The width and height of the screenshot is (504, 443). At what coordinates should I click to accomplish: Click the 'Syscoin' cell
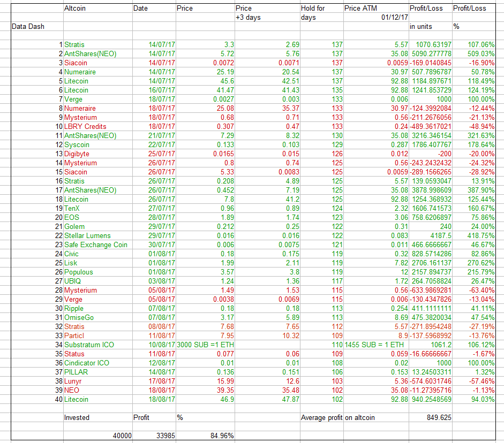click(x=98, y=144)
